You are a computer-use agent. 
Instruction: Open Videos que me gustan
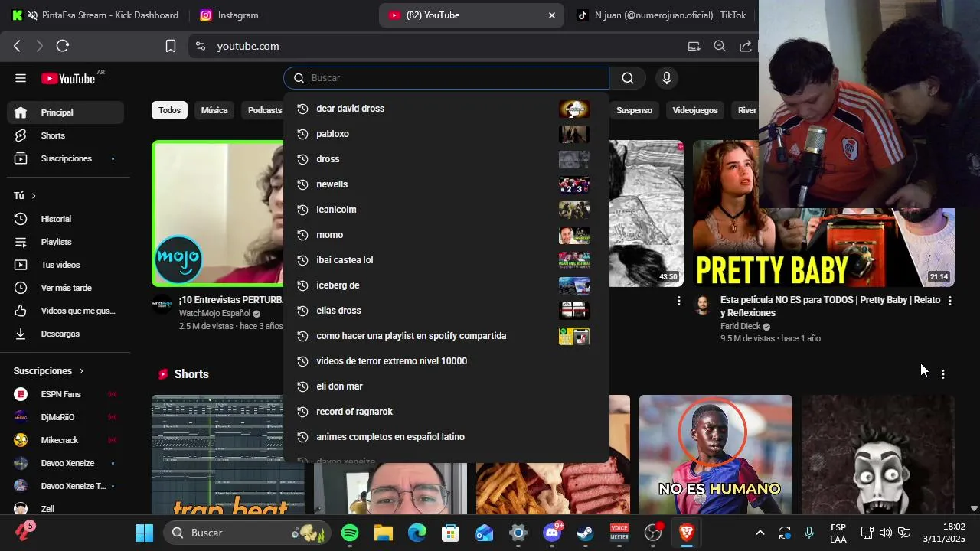pos(66,311)
